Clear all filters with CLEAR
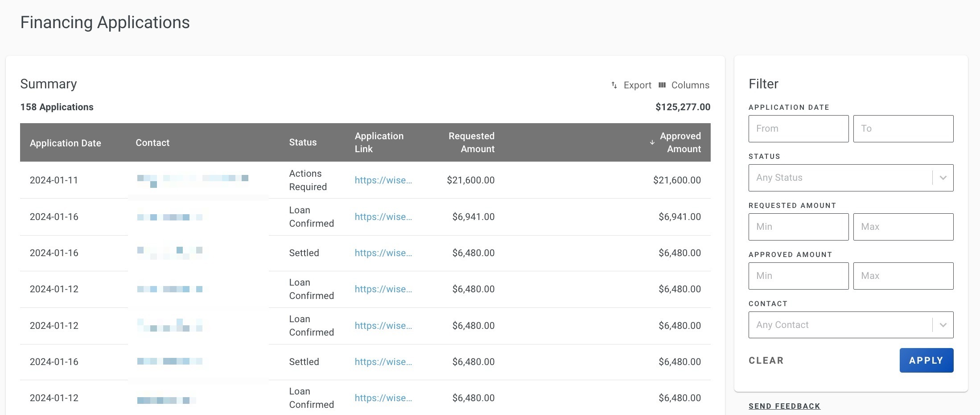980x415 pixels. click(766, 361)
